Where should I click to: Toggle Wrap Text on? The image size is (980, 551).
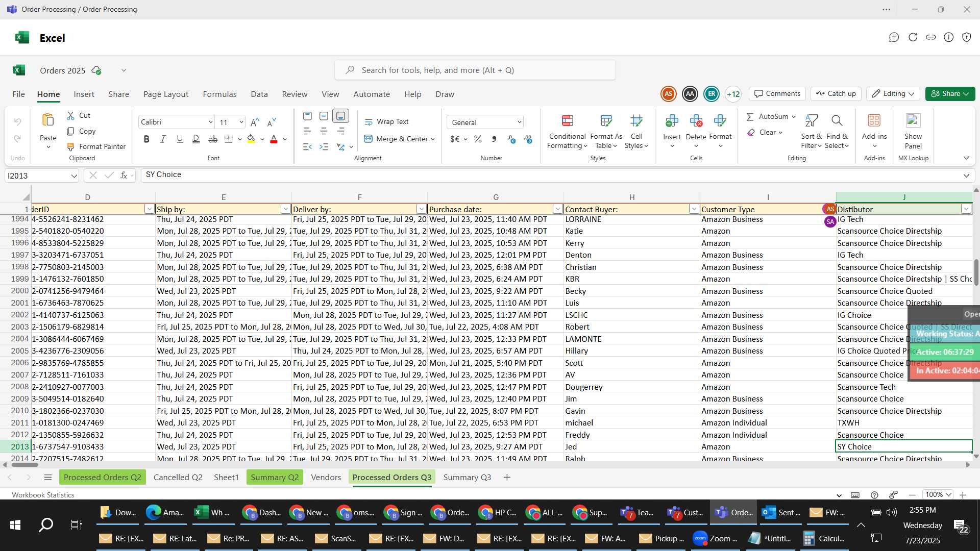[386, 121]
